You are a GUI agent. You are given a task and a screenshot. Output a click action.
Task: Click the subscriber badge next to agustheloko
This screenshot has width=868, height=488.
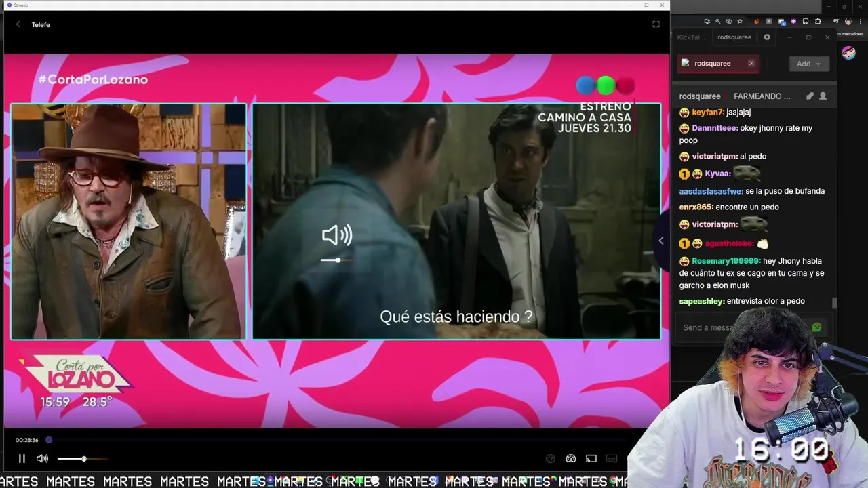pyautogui.click(x=684, y=243)
